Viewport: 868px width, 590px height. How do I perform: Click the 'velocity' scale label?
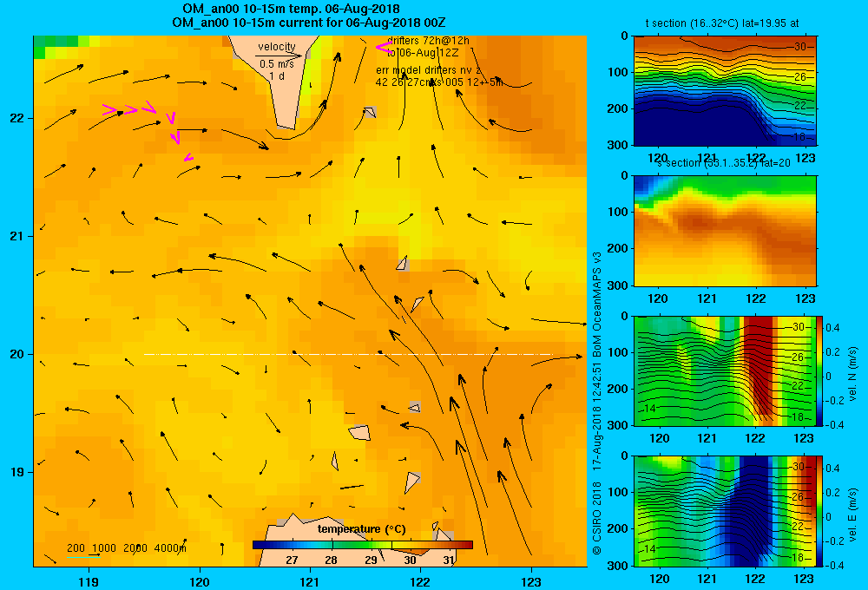coord(277,47)
